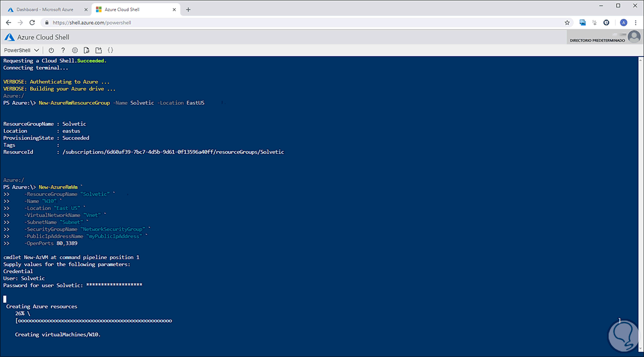Go back in browser history

click(x=9, y=23)
